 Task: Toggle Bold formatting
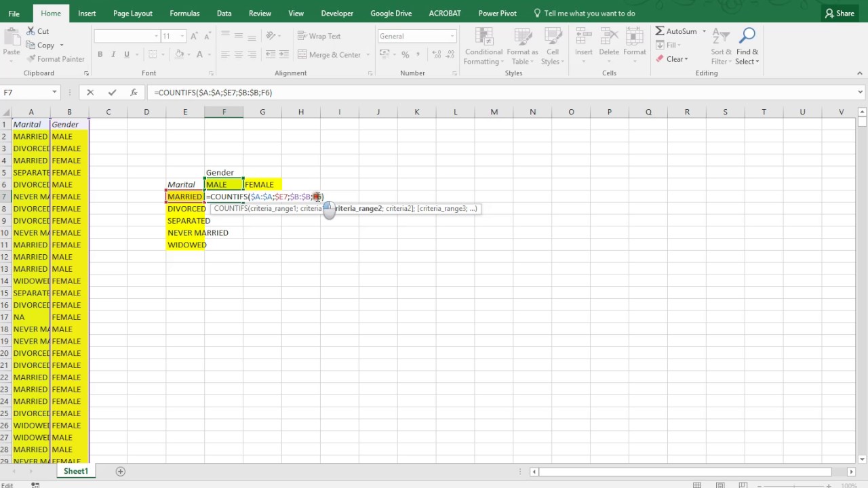[100, 55]
